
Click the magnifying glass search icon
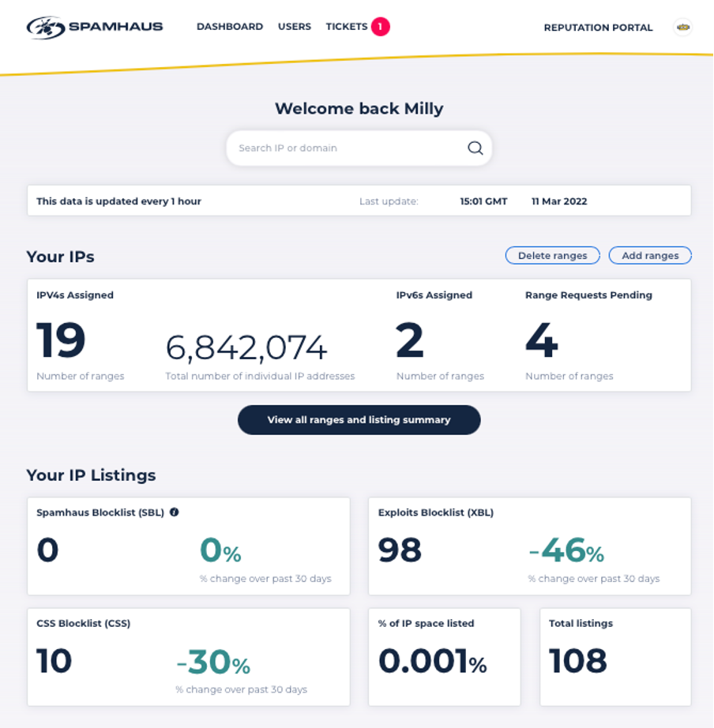[x=475, y=148]
